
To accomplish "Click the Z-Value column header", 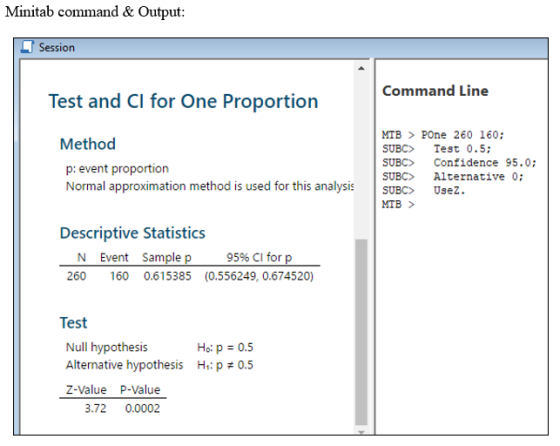I will (x=86, y=390).
